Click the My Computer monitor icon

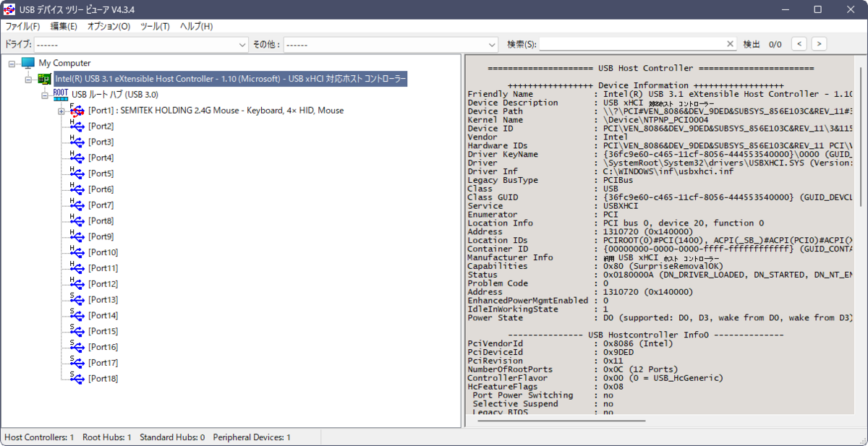click(x=28, y=64)
